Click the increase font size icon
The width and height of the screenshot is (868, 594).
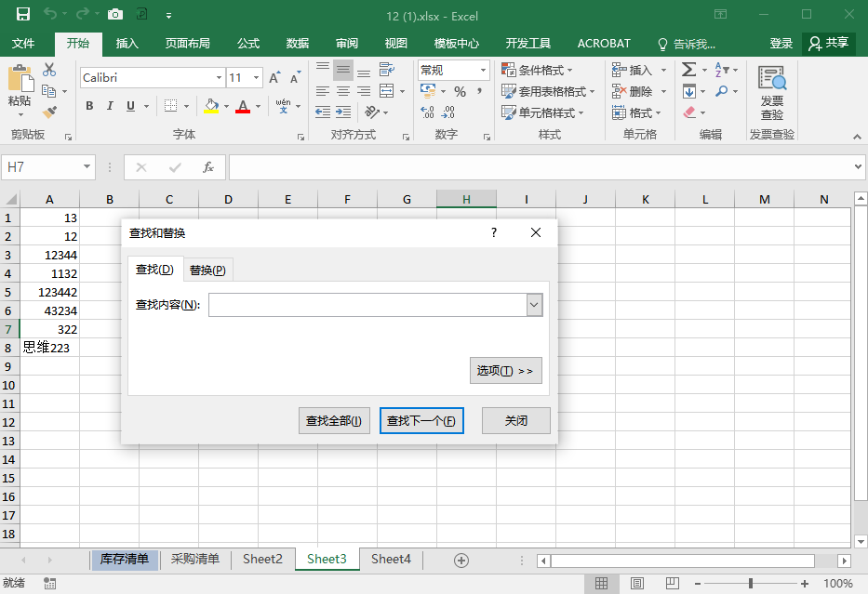coord(274,78)
